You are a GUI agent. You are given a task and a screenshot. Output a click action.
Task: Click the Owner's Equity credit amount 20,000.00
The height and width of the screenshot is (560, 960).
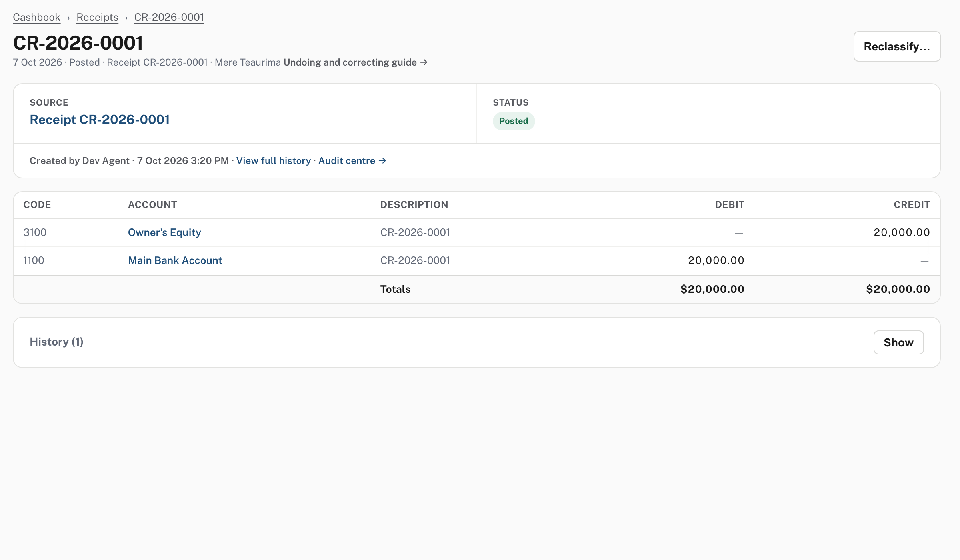(x=902, y=232)
